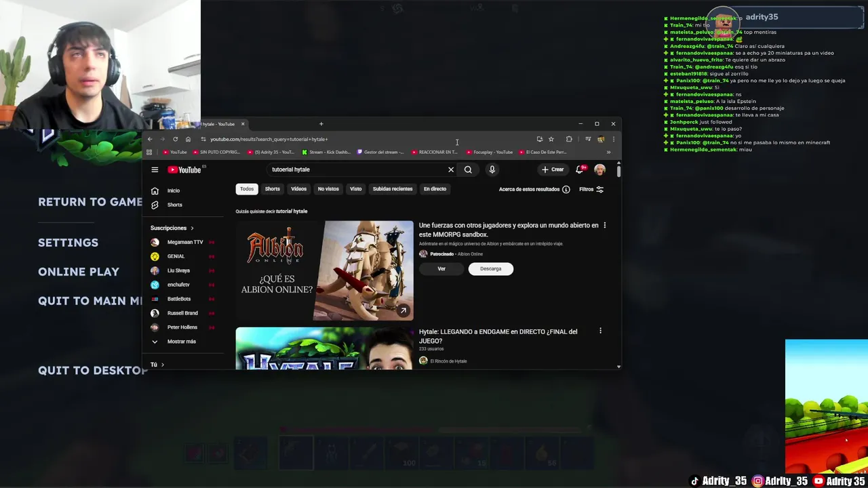Select the Subidas recientes filter chip
Screen dimensions: 868x488
point(393,189)
